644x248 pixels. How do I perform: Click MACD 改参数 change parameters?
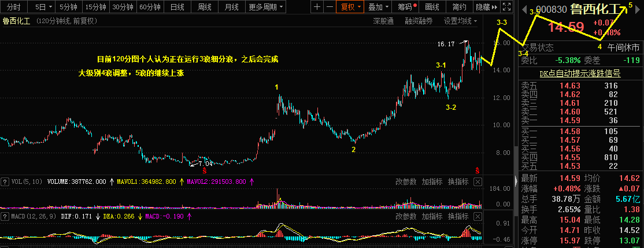[x=406, y=216]
